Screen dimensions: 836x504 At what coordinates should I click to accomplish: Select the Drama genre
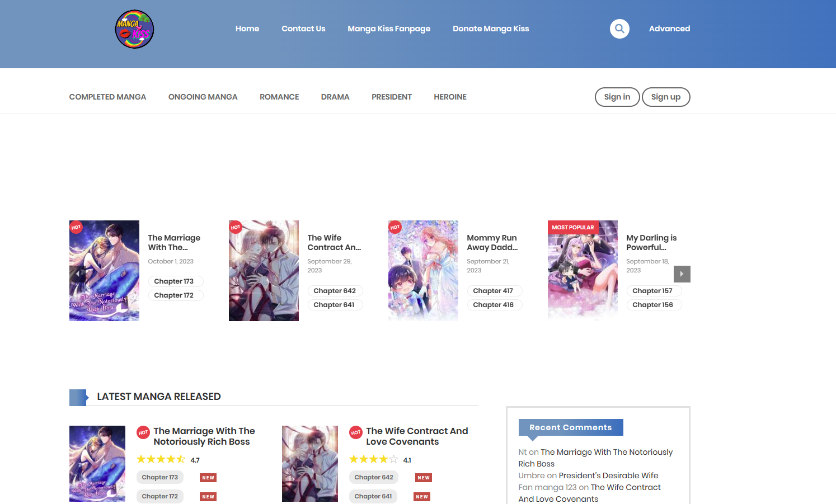[335, 97]
